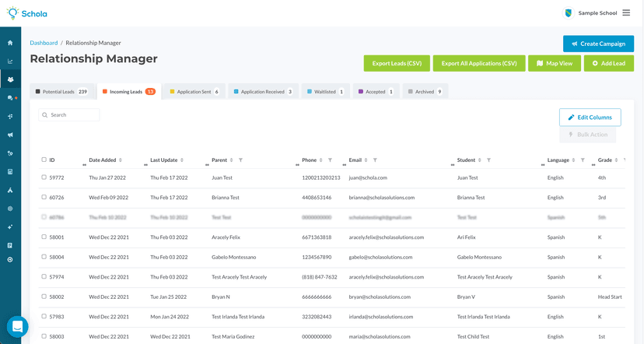The image size is (644, 344).
Task: Open the Application Sent tab
Action: pyautogui.click(x=194, y=92)
